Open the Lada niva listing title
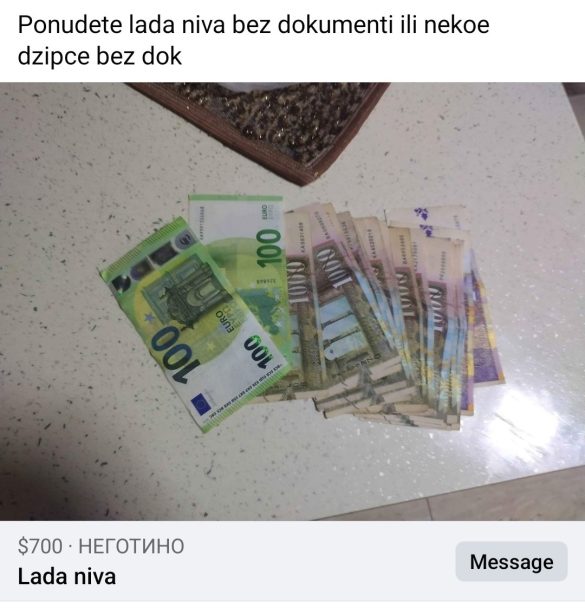 (x=67, y=577)
